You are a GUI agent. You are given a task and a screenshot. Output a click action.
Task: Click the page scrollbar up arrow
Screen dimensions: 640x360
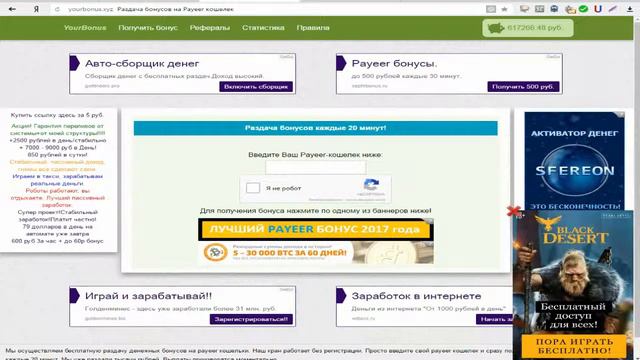pyautogui.click(x=637, y=20)
